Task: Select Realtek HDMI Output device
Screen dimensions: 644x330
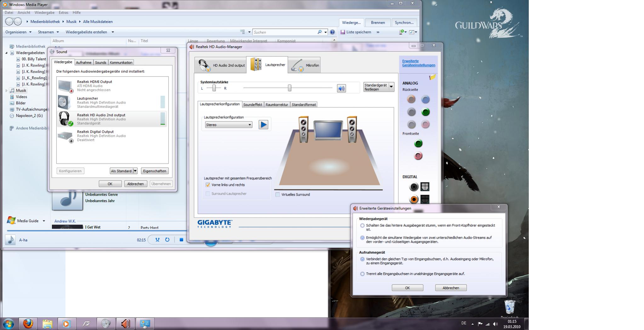Action: click(112, 86)
